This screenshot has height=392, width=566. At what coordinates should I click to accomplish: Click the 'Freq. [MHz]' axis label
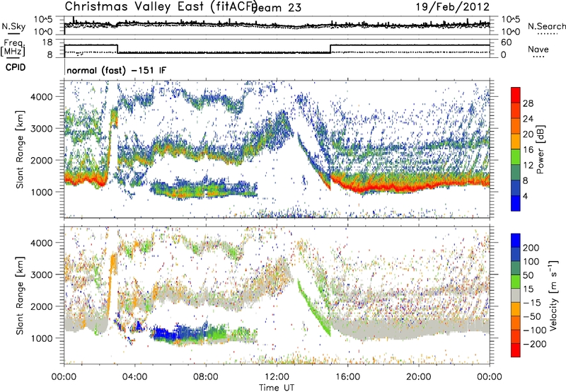pos(13,47)
